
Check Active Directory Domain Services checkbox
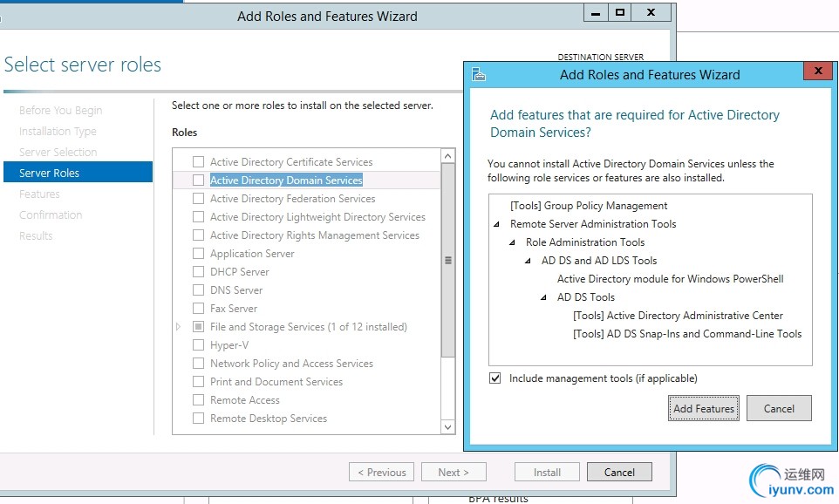tap(199, 180)
